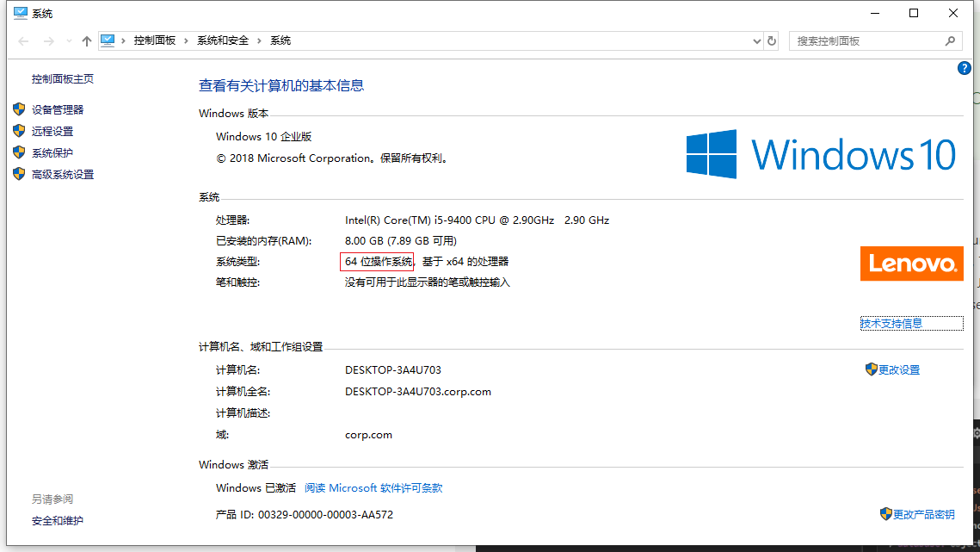Open help via question mark icon
Viewport: 980px width, 552px height.
click(964, 68)
